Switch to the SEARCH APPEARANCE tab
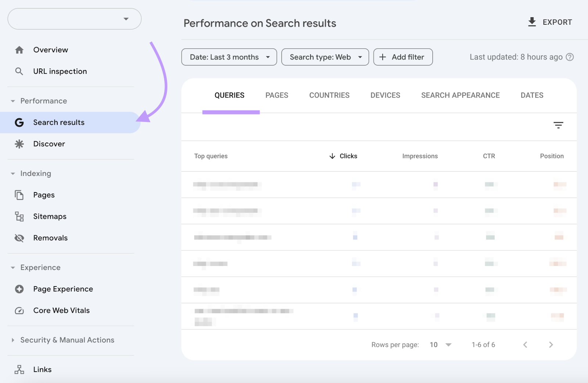 click(460, 95)
